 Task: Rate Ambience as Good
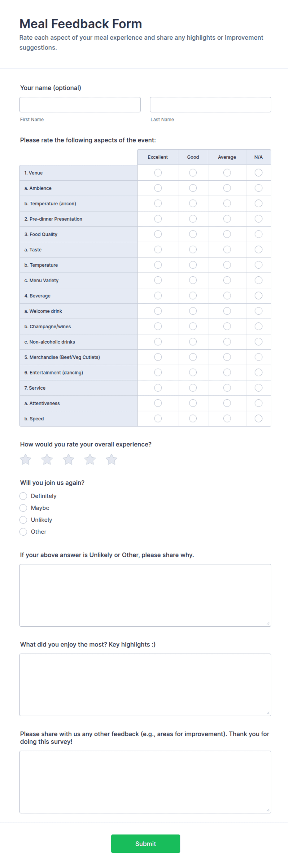pyautogui.click(x=193, y=188)
